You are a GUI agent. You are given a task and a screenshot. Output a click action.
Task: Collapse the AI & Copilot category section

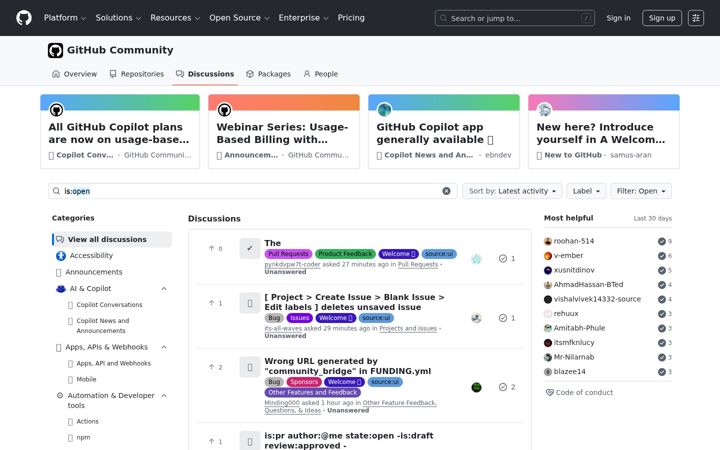[164, 289]
